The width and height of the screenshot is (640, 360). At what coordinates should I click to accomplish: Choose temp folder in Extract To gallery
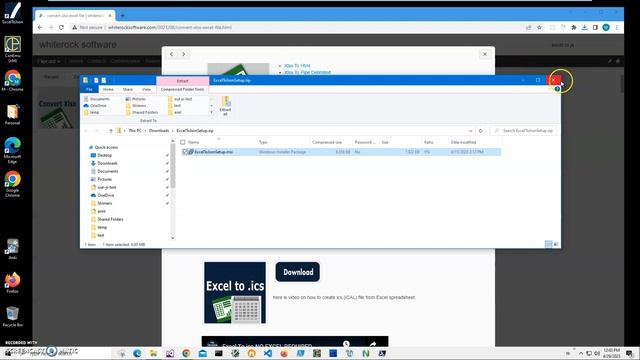click(x=91, y=112)
